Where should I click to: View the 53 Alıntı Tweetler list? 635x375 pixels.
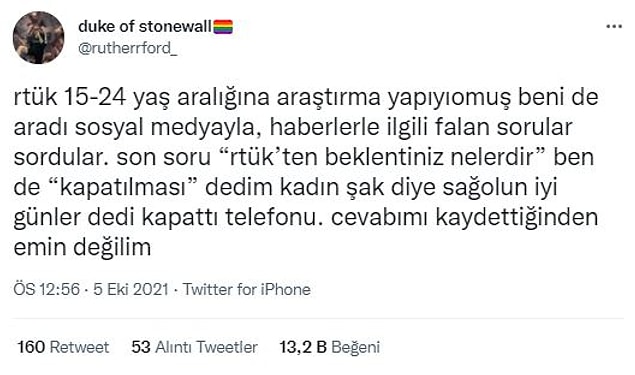click(194, 347)
